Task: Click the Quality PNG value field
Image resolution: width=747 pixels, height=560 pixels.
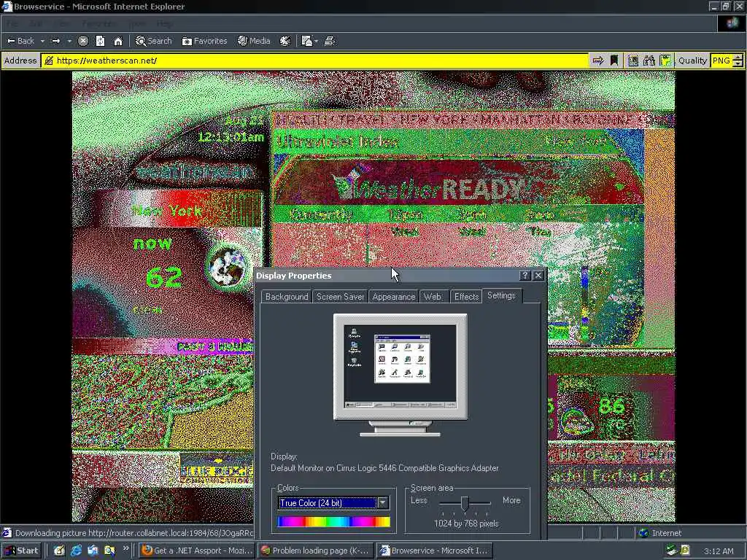Action: click(721, 61)
